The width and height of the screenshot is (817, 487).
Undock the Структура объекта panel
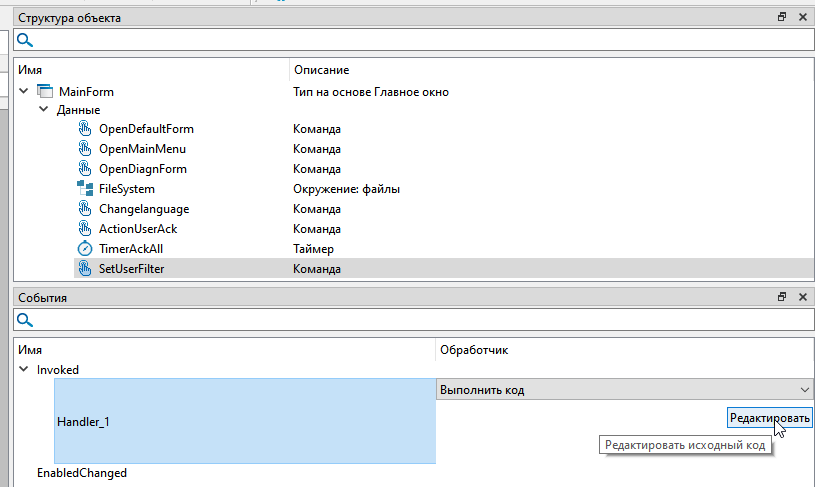tap(782, 17)
